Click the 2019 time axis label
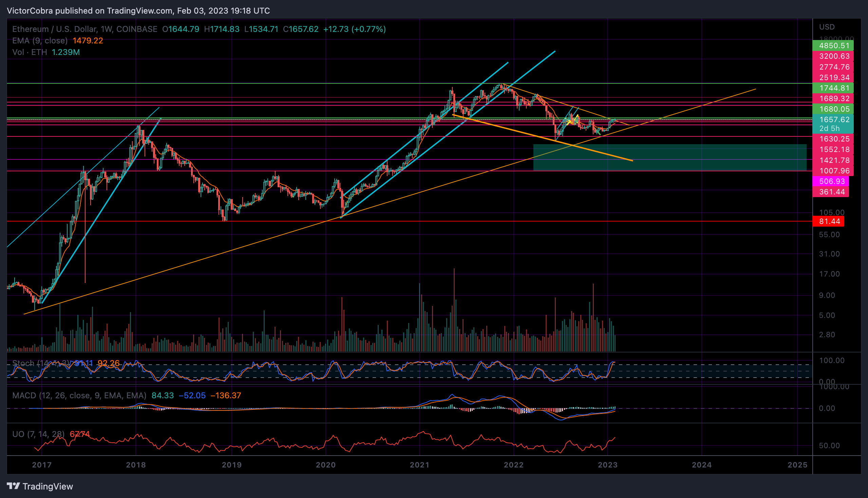This screenshot has width=868, height=498. [x=232, y=465]
